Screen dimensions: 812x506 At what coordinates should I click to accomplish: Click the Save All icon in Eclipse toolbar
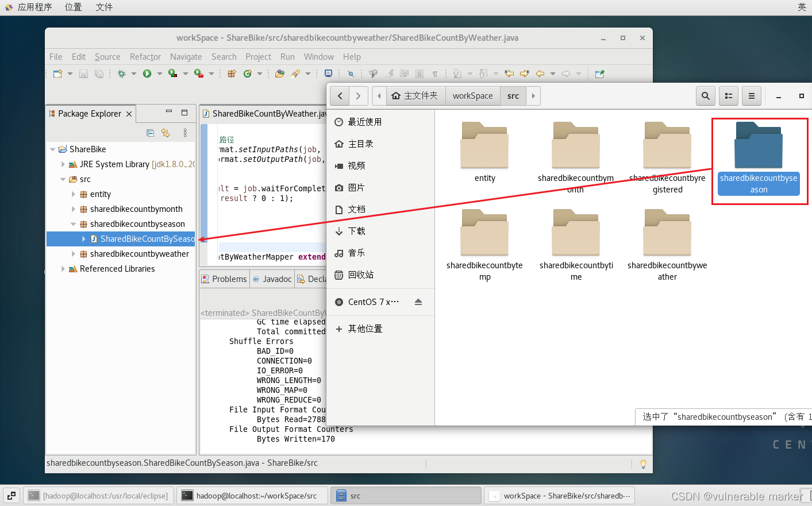[99, 74]
